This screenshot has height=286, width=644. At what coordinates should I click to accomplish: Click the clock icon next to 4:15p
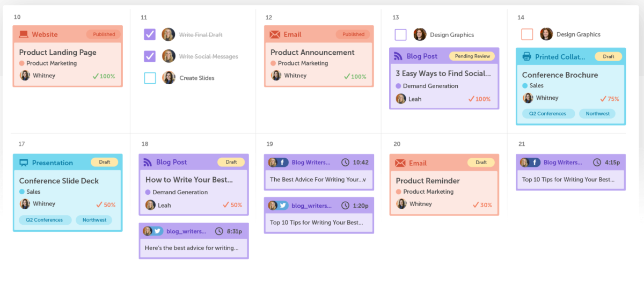pos(597,162)
